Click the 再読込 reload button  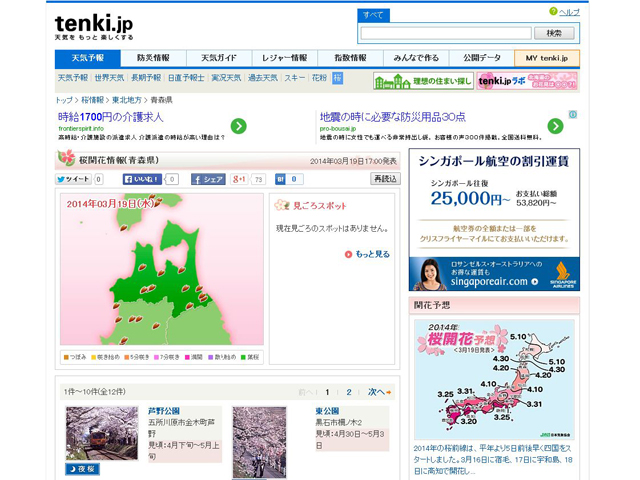pos(385,179)
